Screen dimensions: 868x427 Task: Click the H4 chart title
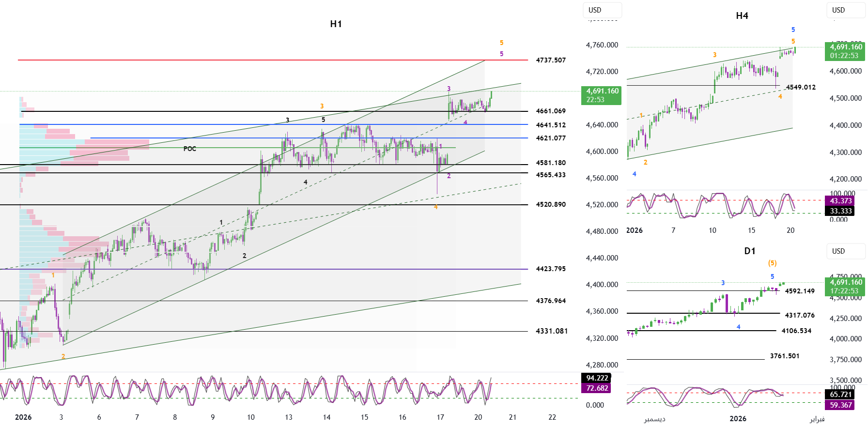[x=742, y=16]
